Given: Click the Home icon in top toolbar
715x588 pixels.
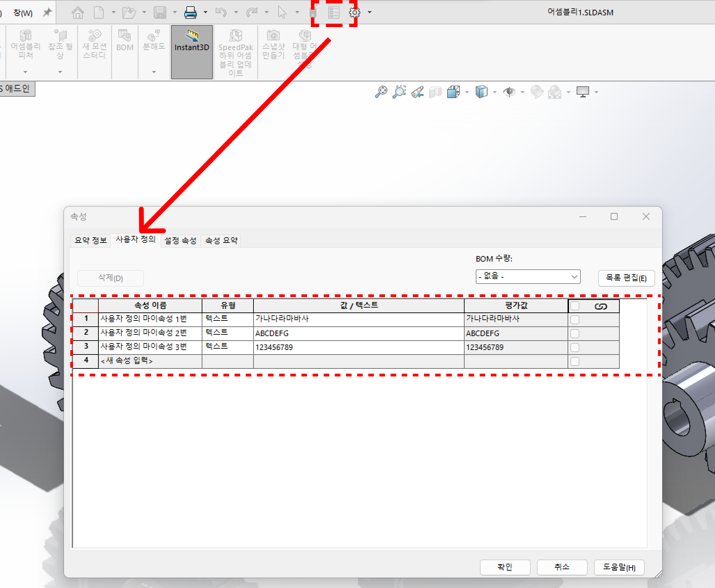Looking at the screenshot, I should [78, 13].
